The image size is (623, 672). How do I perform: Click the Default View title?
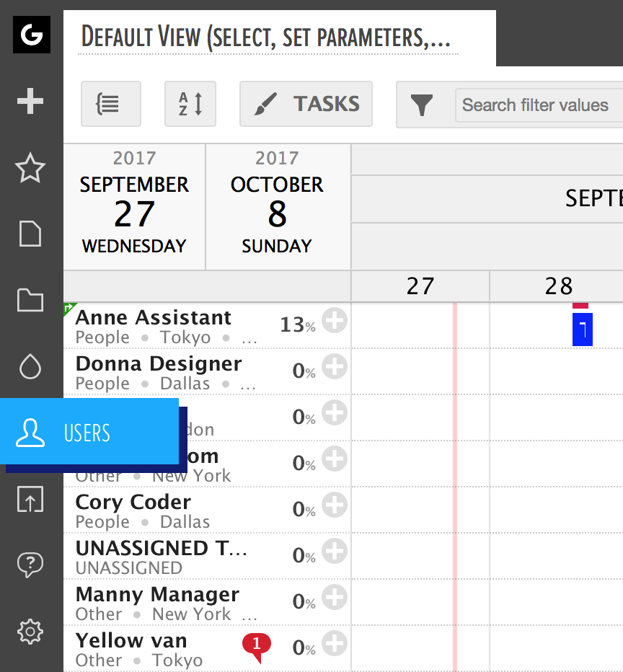[x=265, y=37]
